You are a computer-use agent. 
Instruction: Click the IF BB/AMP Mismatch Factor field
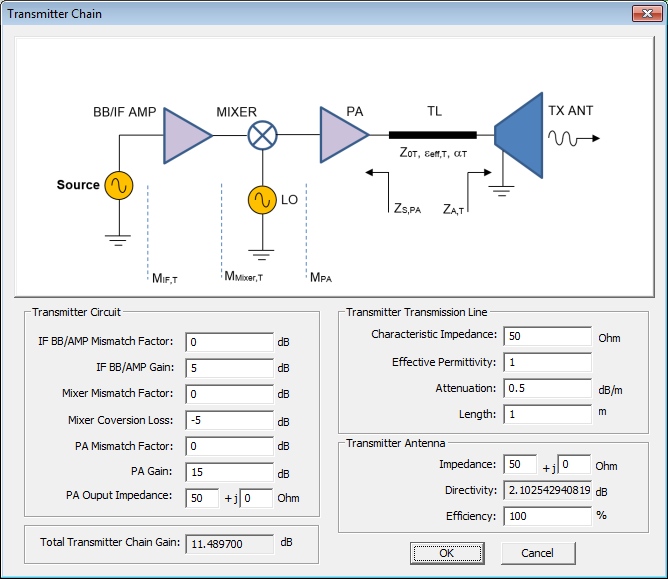[x=229, y=342]
